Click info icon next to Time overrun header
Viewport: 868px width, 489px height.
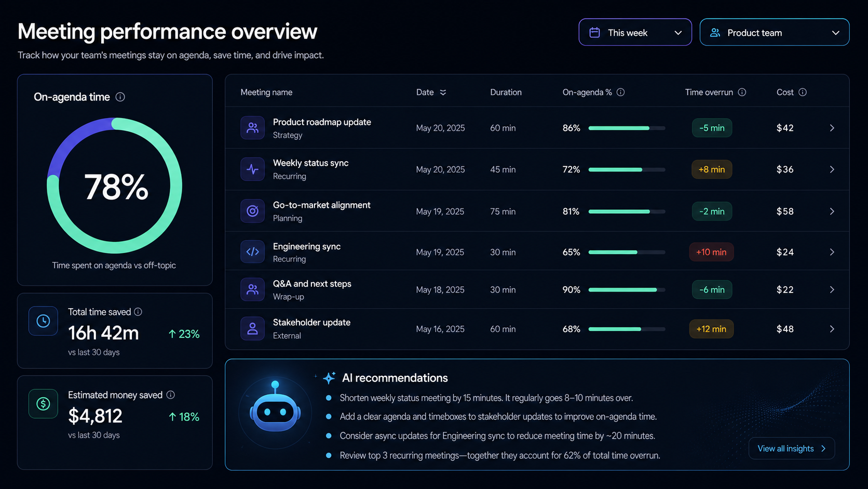(742, 92)
